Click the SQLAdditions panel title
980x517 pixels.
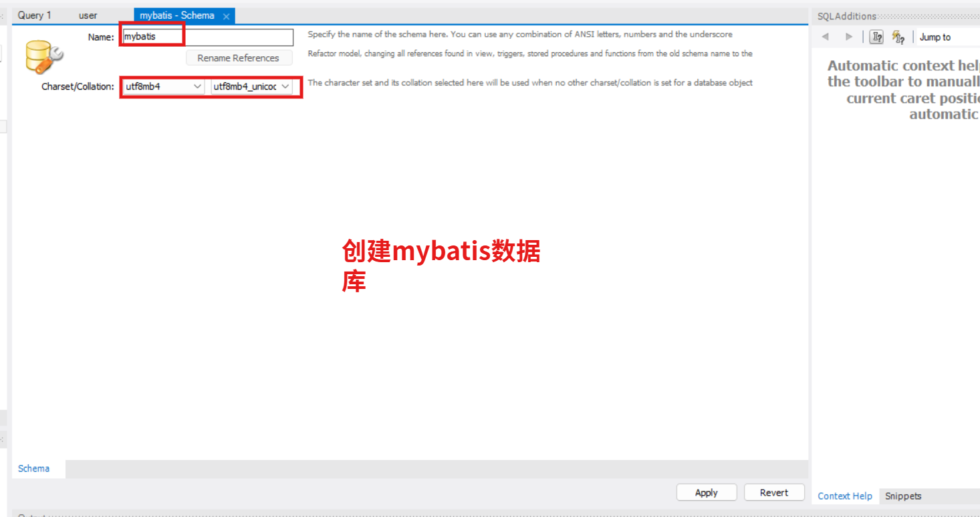pos(847,16)
